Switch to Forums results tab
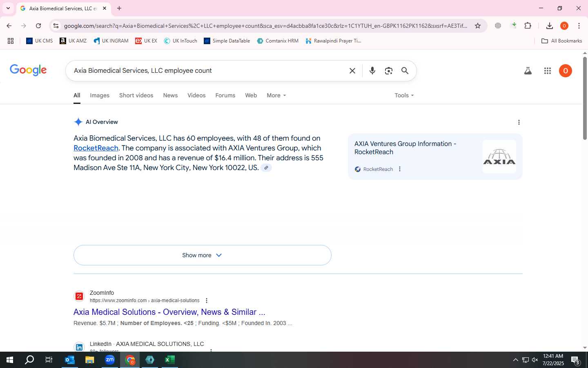This screenshot has width=588, height=368. pyautogui.click(x=225, y=95)
